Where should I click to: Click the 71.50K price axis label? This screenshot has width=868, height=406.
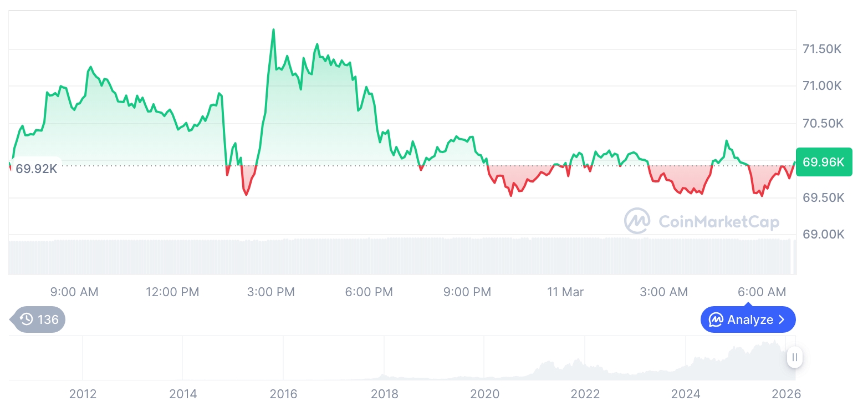pos(822,49)
